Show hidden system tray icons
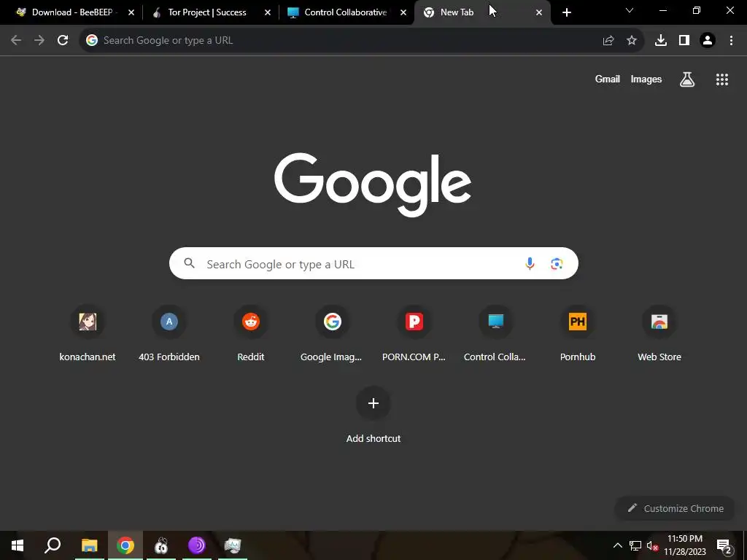Screen dimensions: 747x560 coord(617,545)
